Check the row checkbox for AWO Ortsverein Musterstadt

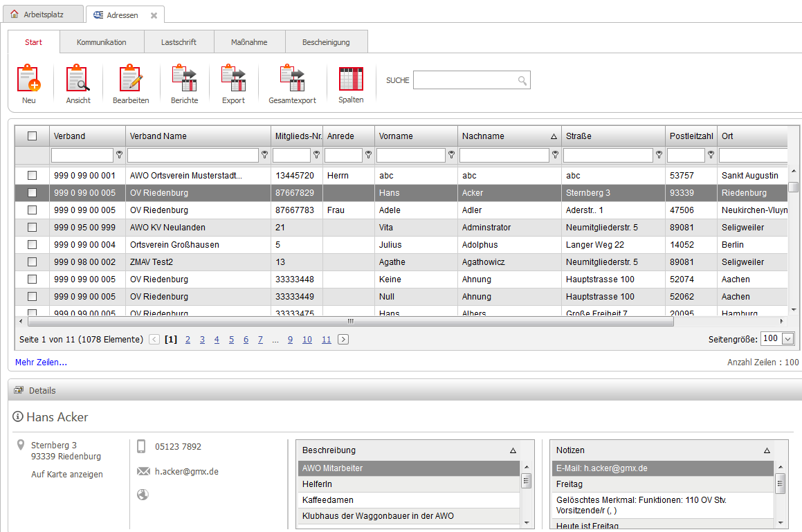pyautogui.click(x=33, y=176)
